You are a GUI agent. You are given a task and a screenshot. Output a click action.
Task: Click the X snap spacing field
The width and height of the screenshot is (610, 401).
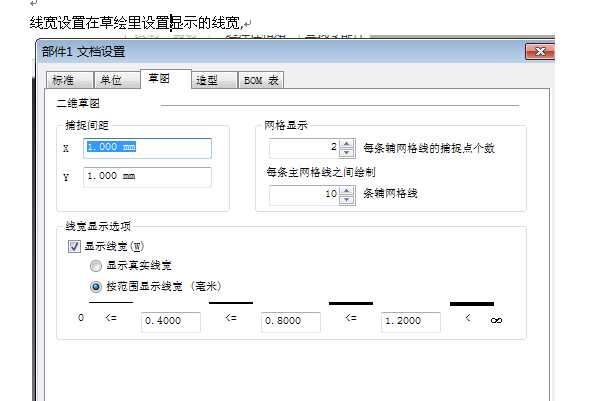click(147, 148)
